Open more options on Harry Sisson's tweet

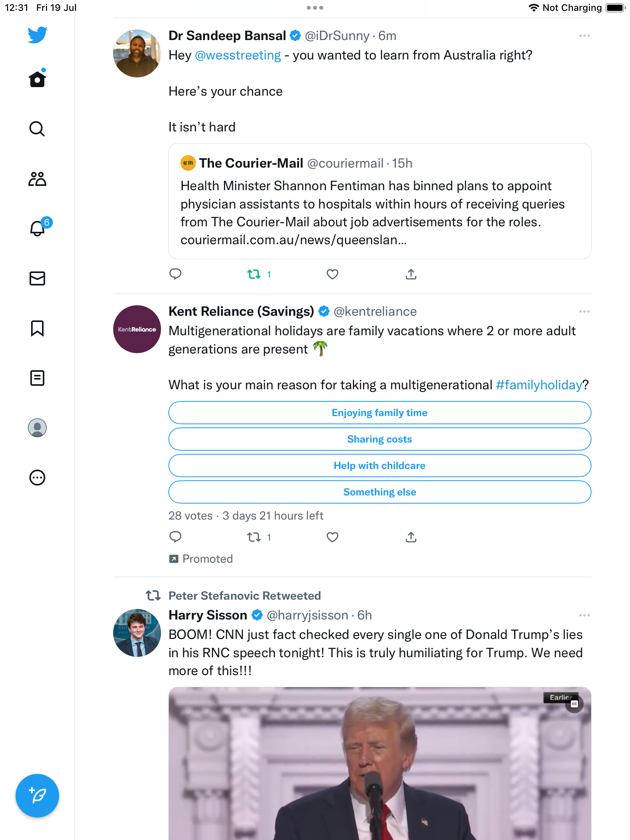[x=584, y=616]
